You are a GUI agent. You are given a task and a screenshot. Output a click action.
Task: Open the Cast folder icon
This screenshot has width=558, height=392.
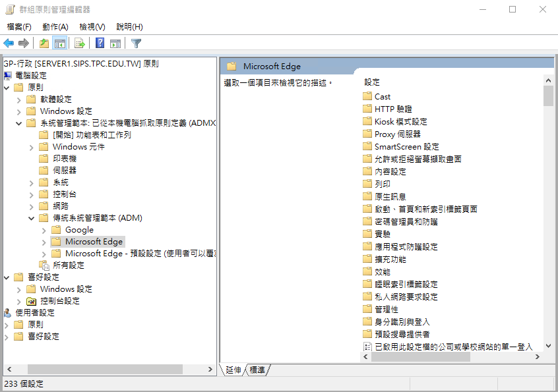point(367,96)
